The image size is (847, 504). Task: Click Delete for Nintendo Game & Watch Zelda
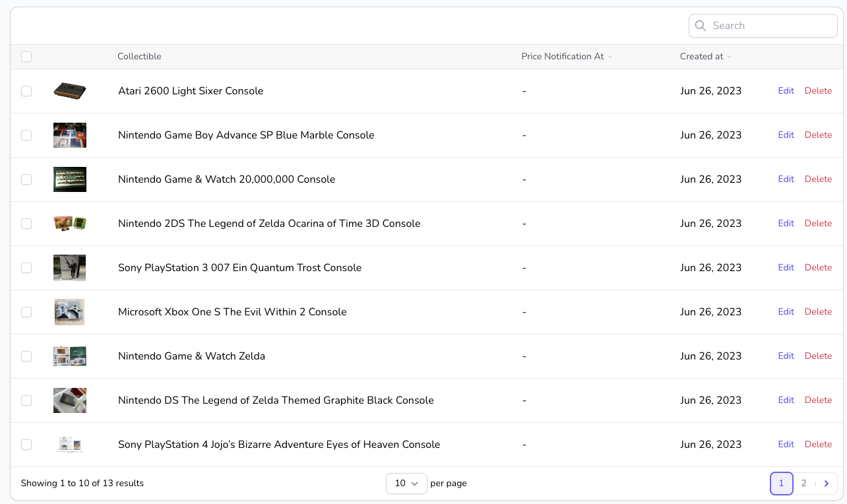[819, 356]
